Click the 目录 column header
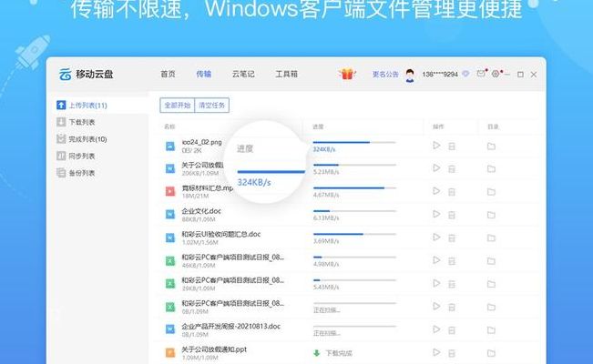 [493, 126]
